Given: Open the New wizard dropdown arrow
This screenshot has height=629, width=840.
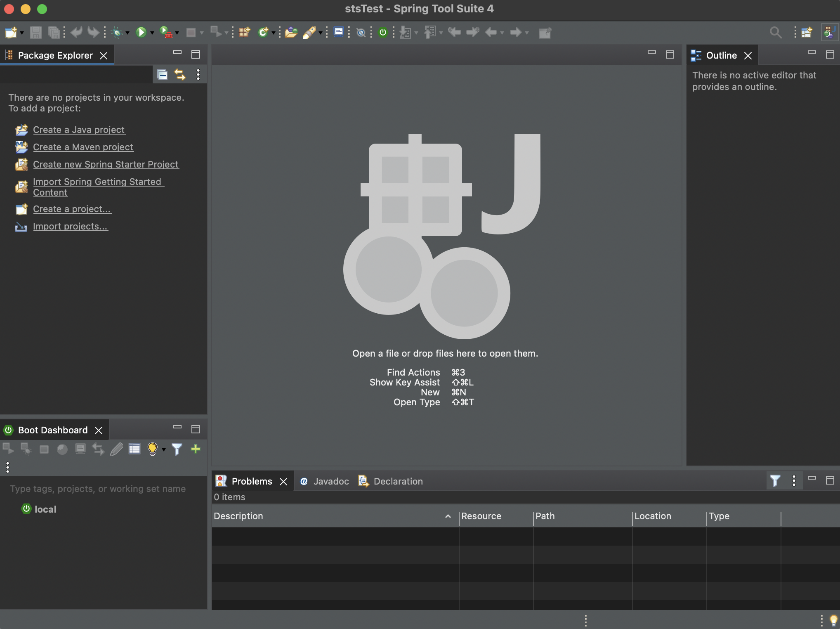Looking at the screenshot, I should click(22, 33).
